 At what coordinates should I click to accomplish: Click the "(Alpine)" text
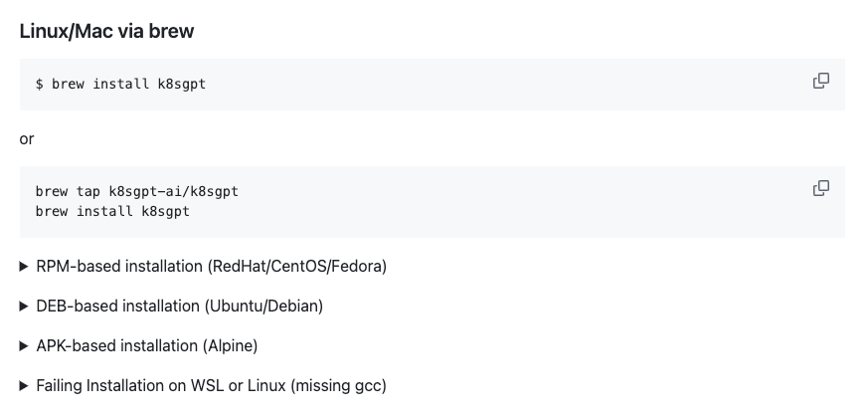point(230,345)
